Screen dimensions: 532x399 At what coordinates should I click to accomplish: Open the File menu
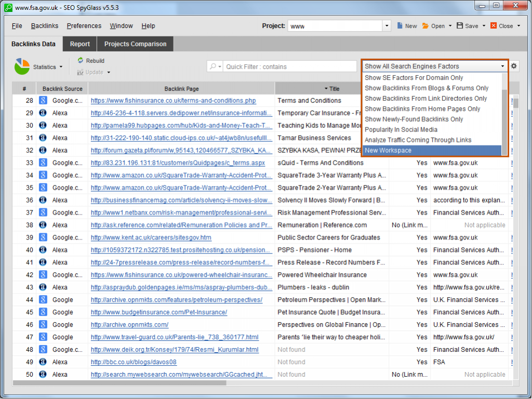[17, 26]
